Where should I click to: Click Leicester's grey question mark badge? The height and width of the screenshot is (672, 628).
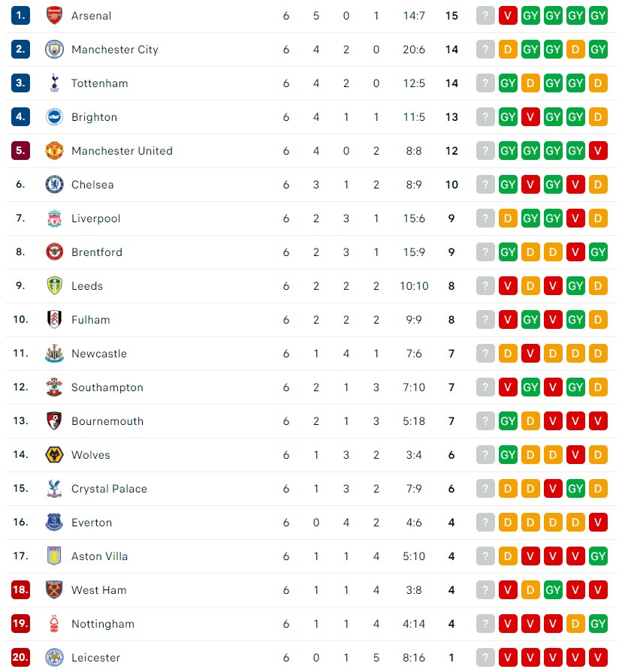486,658
